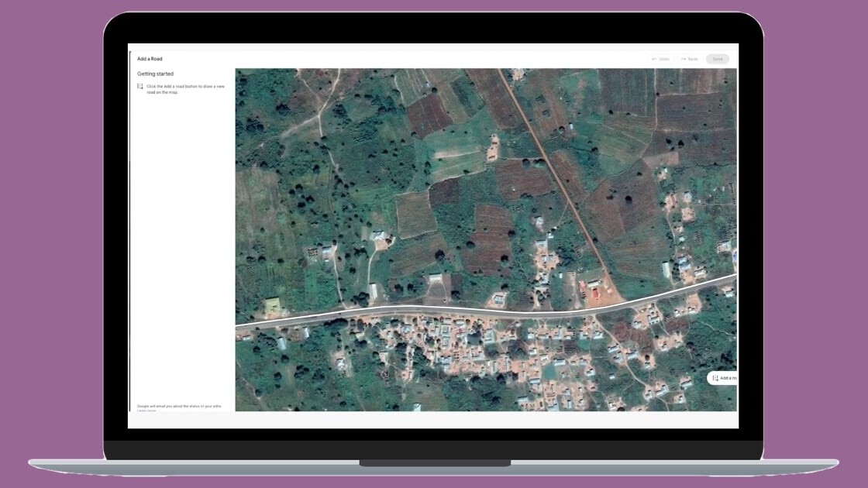Click the Add a road icon on map

coord(715,378)
